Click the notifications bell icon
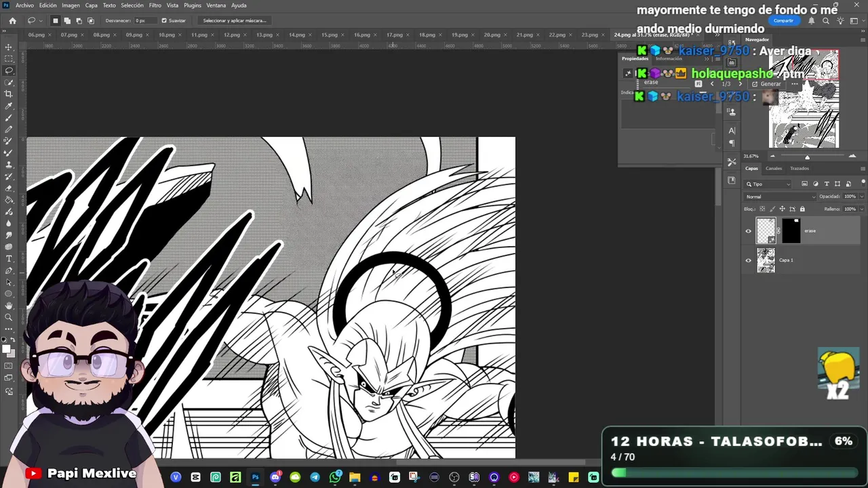Image resolution: width=868 pixels, height=488 pixels. [x=812, y=20]
